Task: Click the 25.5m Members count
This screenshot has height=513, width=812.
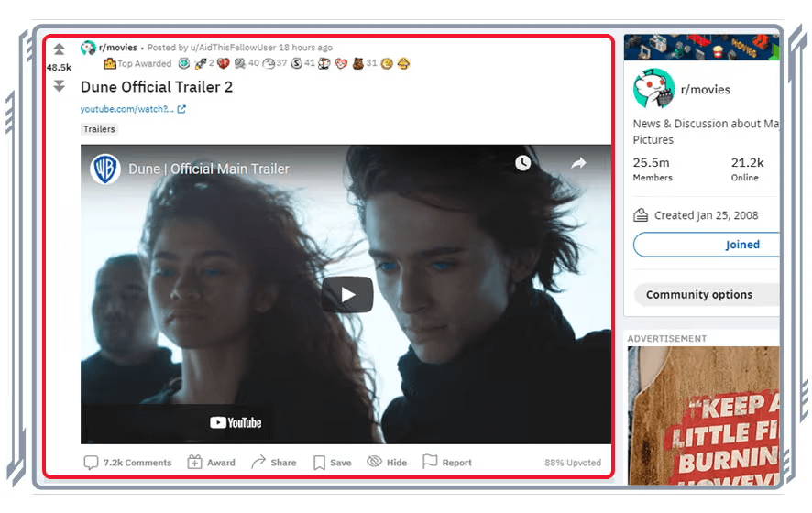Action: pos(653,169)
